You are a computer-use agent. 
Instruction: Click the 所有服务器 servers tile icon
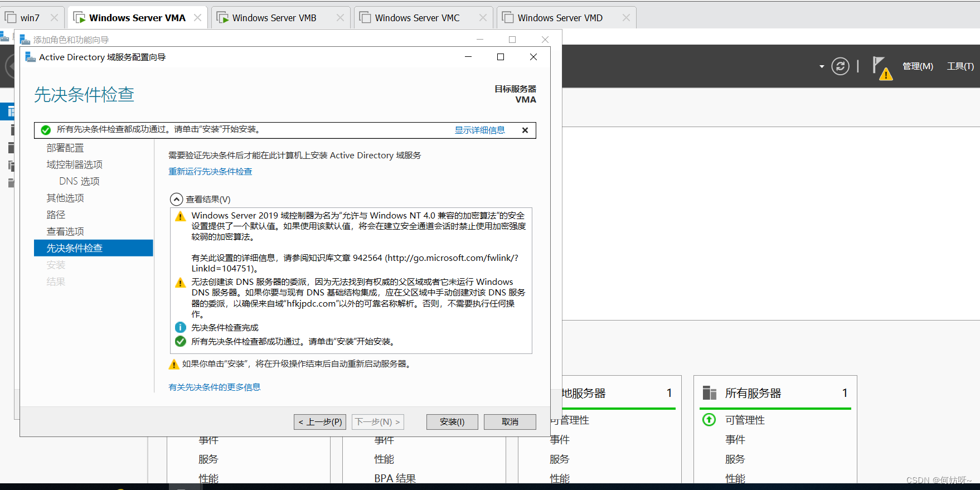(x=709, y=393)
